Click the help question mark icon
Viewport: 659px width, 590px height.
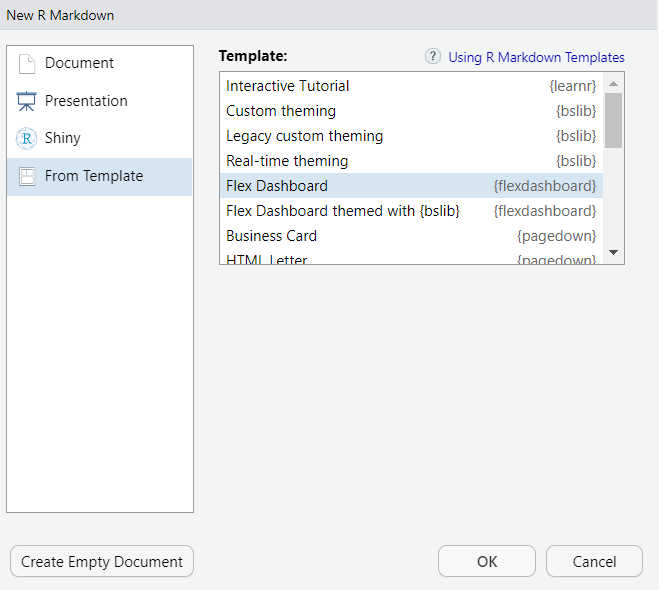point(433,57)
